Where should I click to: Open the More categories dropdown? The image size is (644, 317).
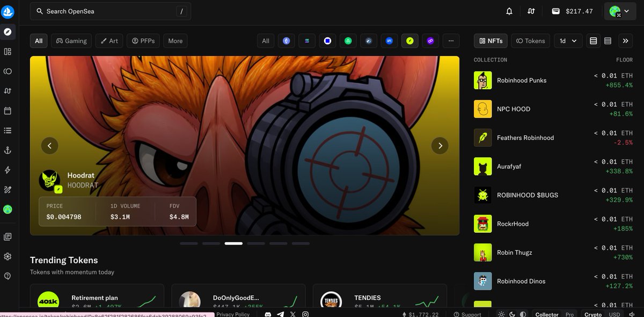(175, 41)
